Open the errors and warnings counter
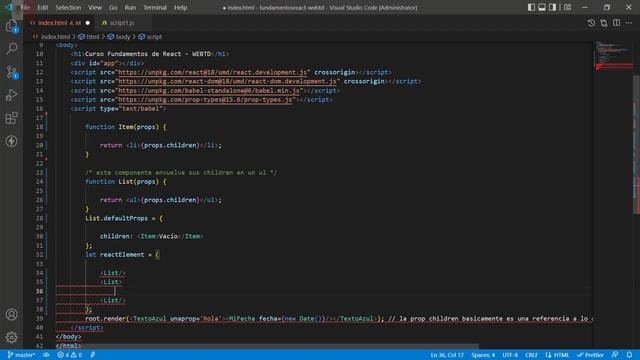The image size is (640, 360). pos(69,355)
